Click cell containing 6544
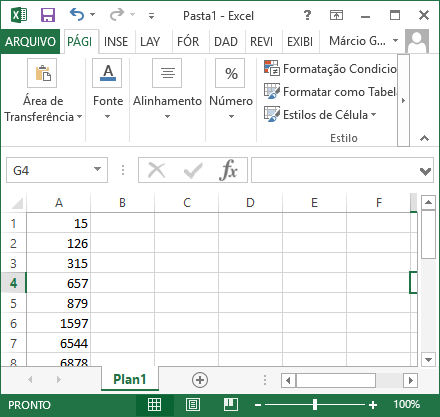The image size is (440, 417). 59,343
